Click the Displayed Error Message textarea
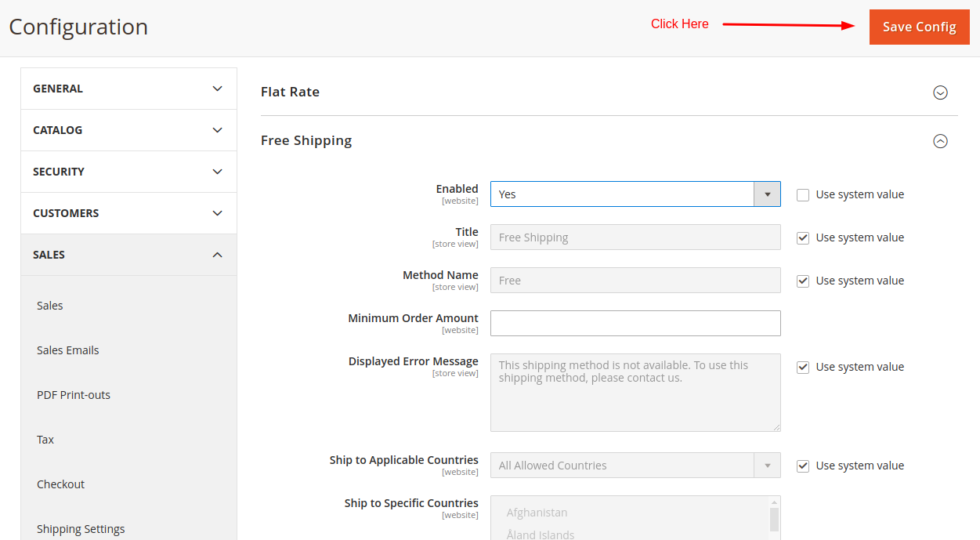This screenshot has width=980, height=540. click(635, 393)
